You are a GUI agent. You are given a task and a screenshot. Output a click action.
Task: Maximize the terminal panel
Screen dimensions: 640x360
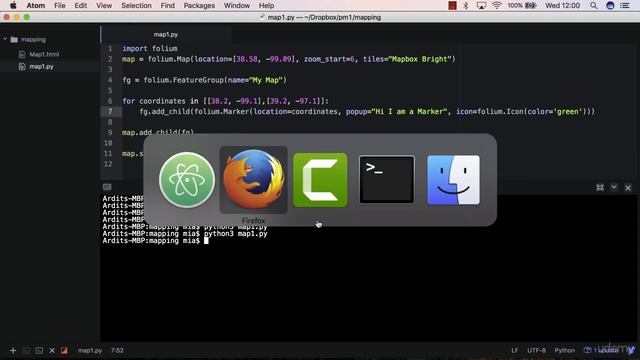click(600, 187)
